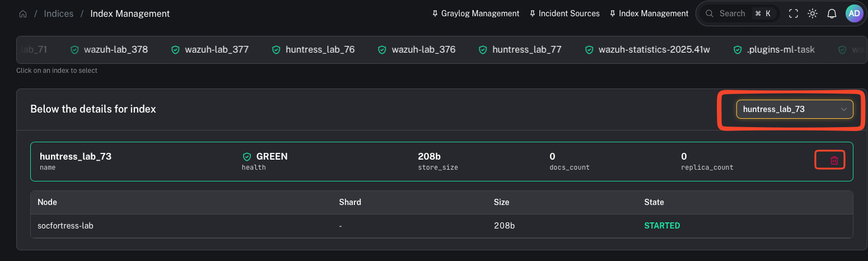Toggle fullscreen mode icon
868x261 pixels.
coord(794,13)
